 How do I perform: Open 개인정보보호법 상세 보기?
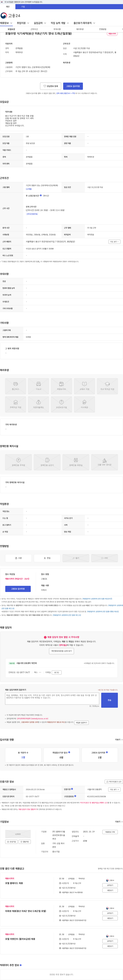(x=61, y=651)
